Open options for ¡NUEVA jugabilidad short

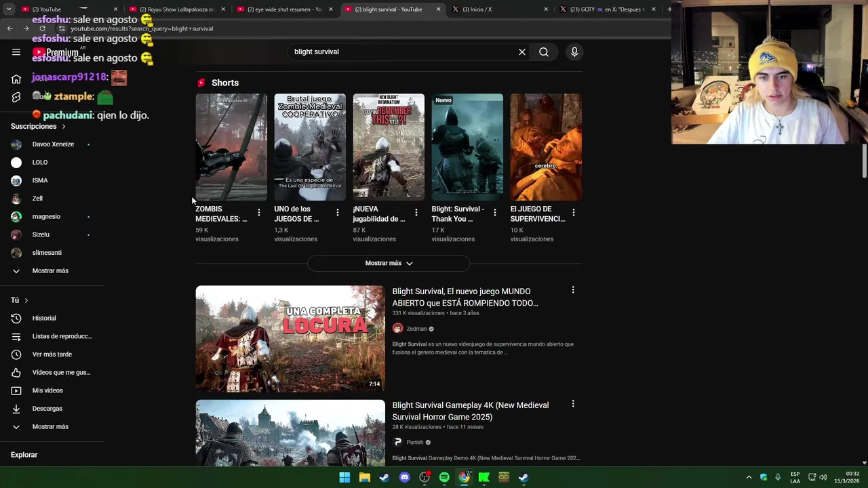click(x=416, y=213)
